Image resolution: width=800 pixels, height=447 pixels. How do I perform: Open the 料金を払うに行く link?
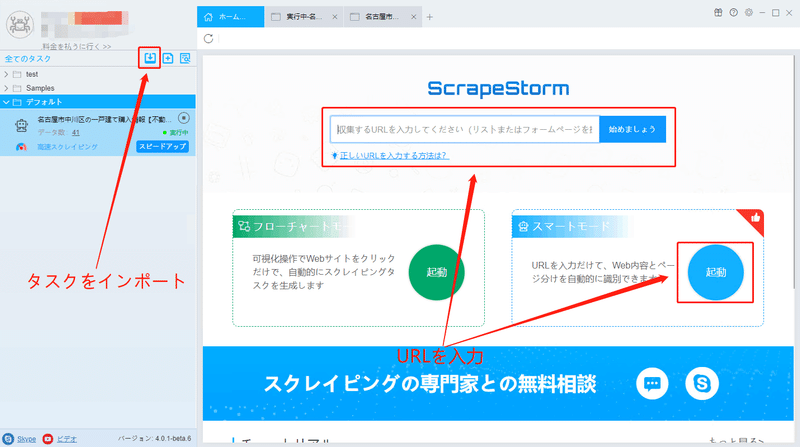[x=77, y=46]
